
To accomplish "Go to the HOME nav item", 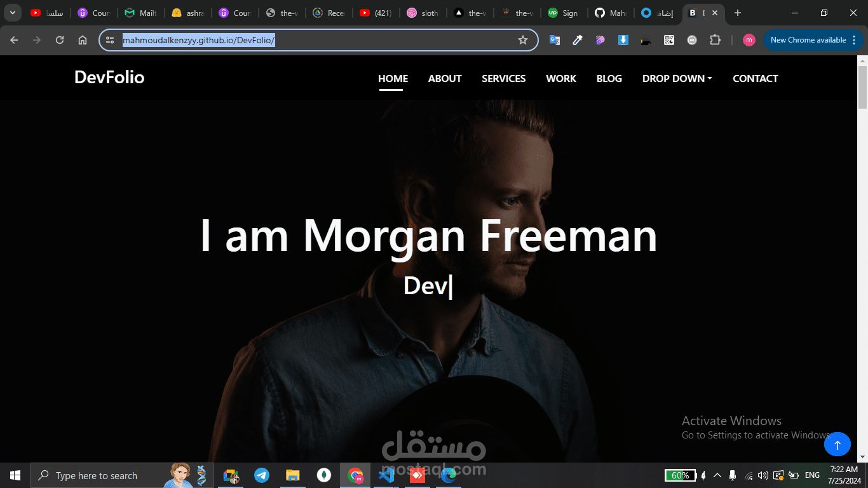I will (393, 78).
